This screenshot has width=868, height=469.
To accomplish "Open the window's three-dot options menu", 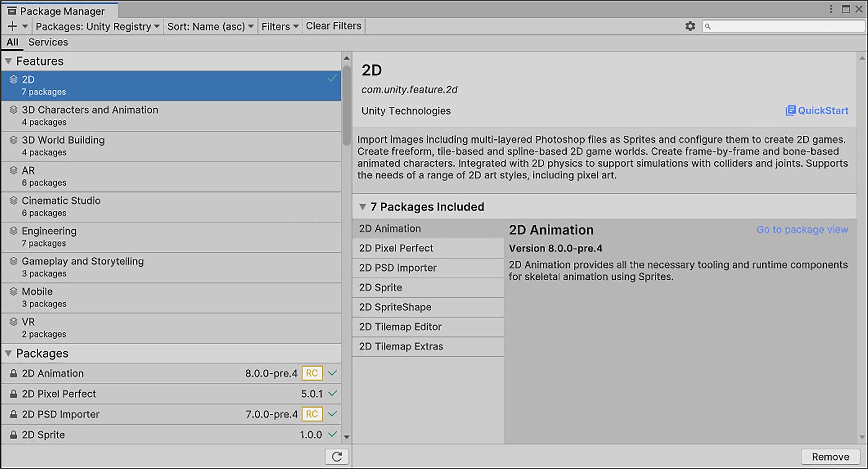I will [830, 9].
